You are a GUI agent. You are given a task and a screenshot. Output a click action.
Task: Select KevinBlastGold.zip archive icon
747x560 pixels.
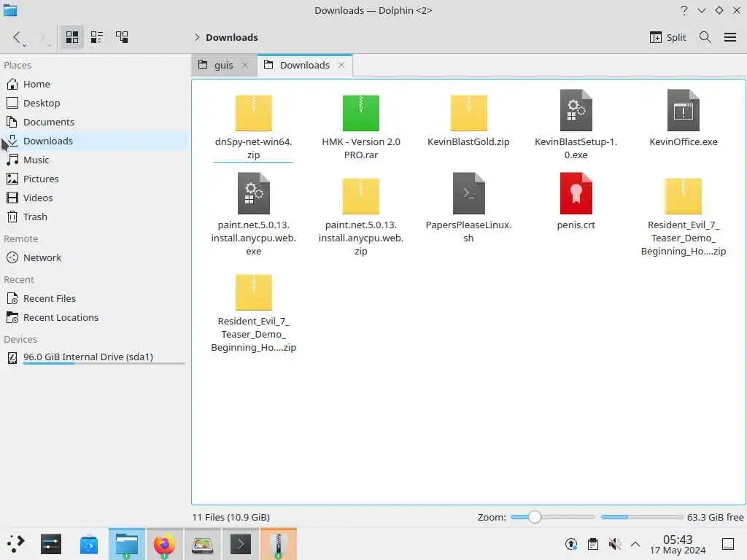[468, 113]
